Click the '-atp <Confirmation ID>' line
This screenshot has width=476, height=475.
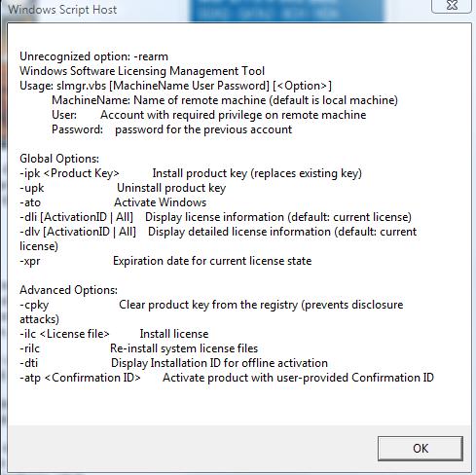pyautogui.click(x=227, y=378)
